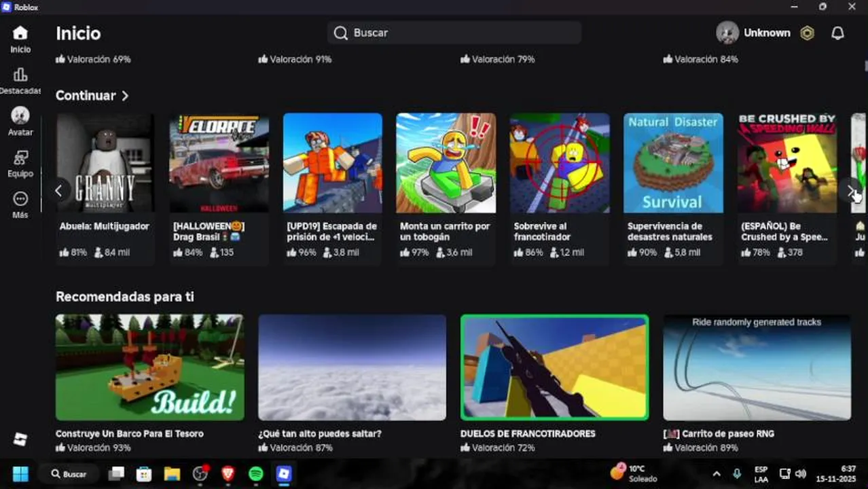
Task: Show hidden system tray icons
Action: pyautogui.click(x=716, y=473)
